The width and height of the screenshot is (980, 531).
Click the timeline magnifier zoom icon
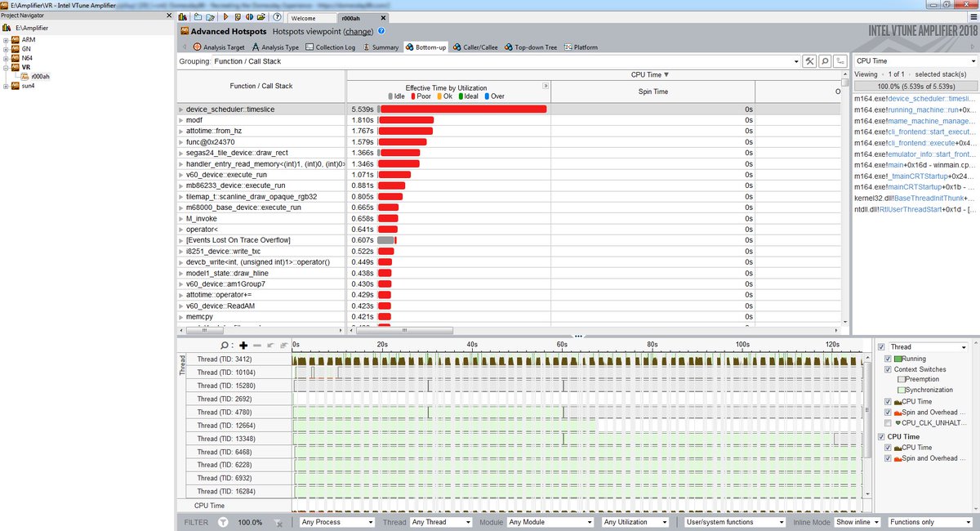pos(225,346)
